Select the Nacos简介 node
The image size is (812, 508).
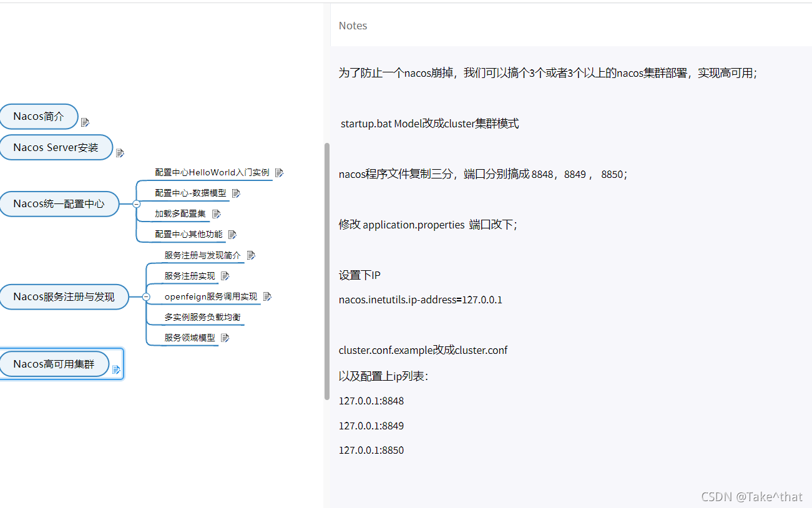pyautogui.click(x=39, y=117)
